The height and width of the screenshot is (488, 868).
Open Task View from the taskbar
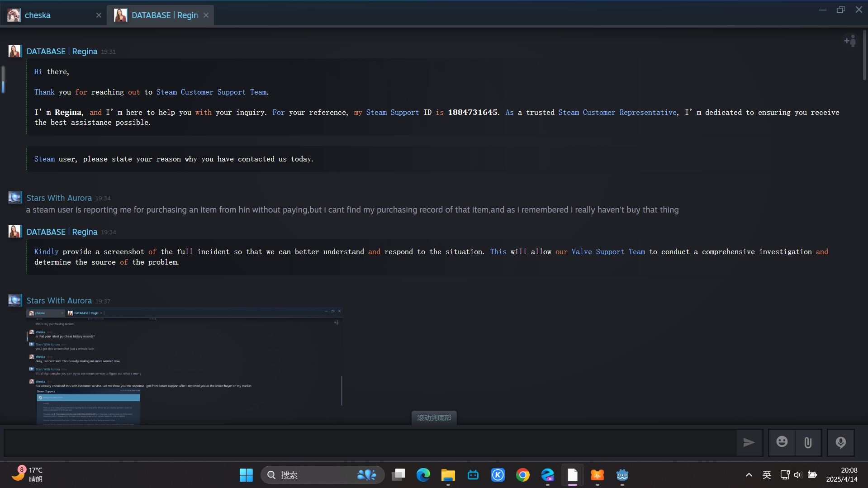[x=398, y=475]
